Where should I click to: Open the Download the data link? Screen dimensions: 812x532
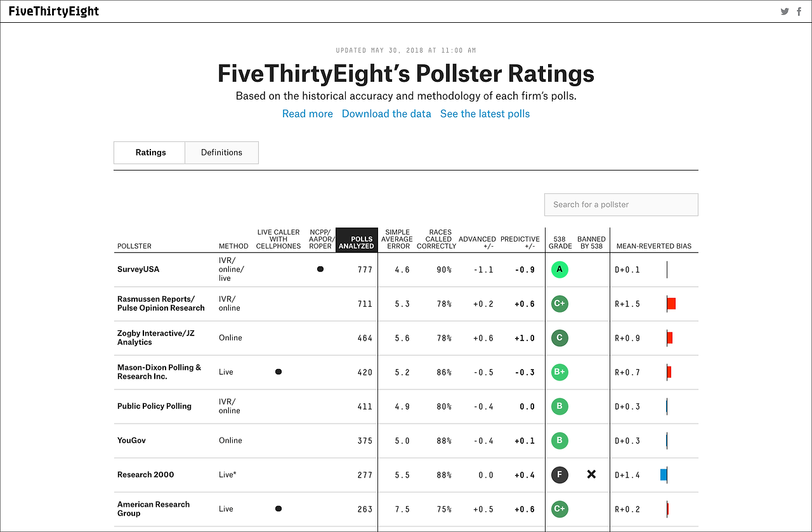[x=386, y=114]
